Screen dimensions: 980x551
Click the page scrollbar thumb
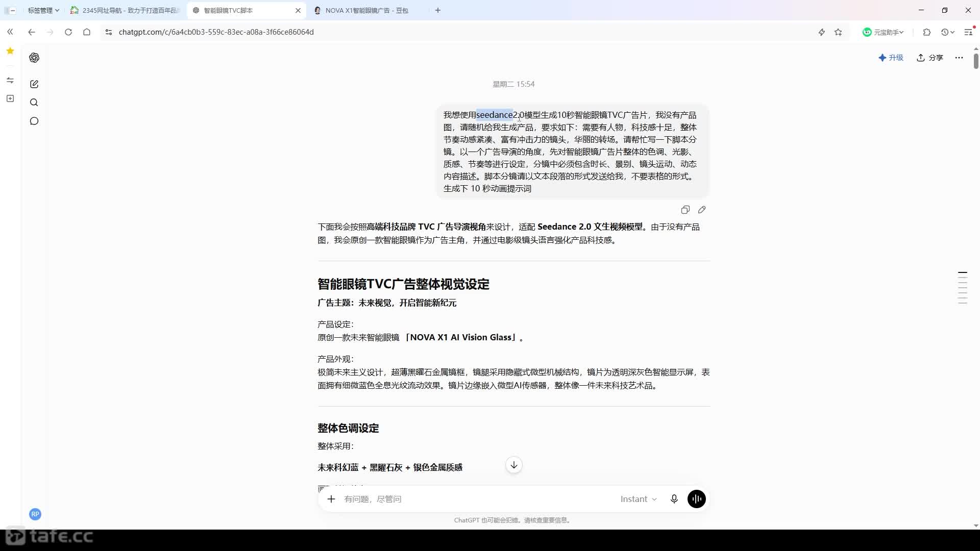tap(976, 61)
